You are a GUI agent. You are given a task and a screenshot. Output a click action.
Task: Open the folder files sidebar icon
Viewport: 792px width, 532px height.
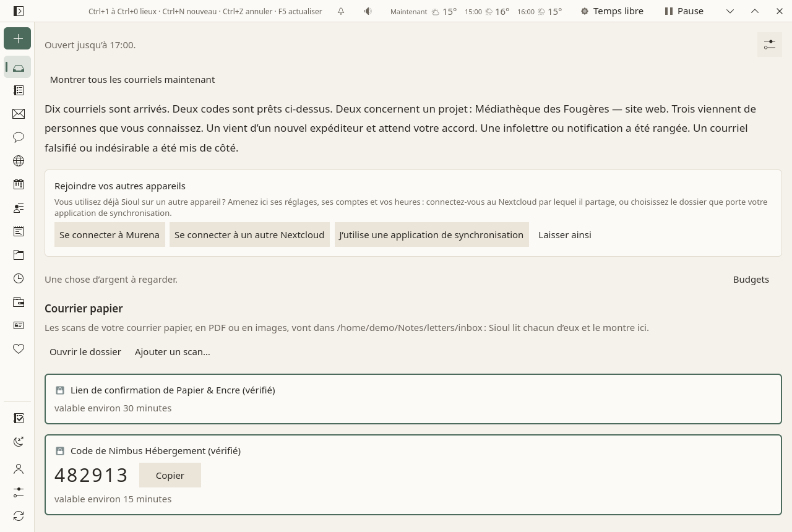pyautogui.click(x=19, y=255)
